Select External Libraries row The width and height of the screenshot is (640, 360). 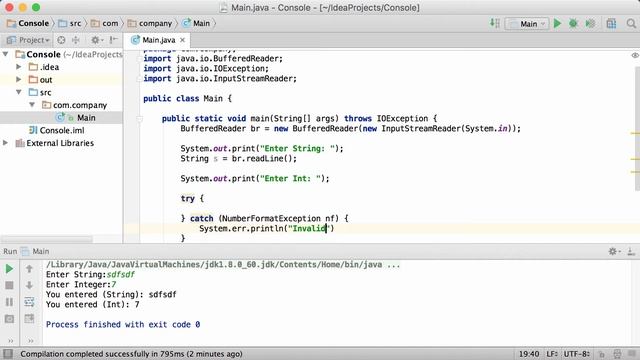(x=61, y=143)
